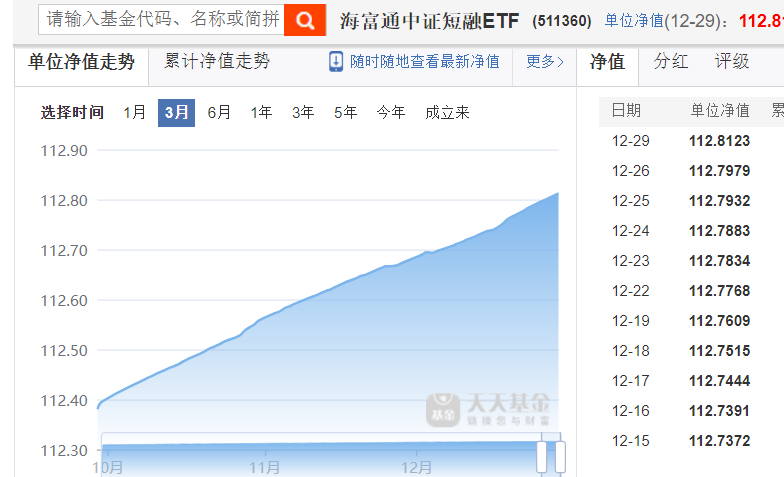The image size is (784, 477).
Task: Open the 评级 tab
Action: tap(732, 61)
